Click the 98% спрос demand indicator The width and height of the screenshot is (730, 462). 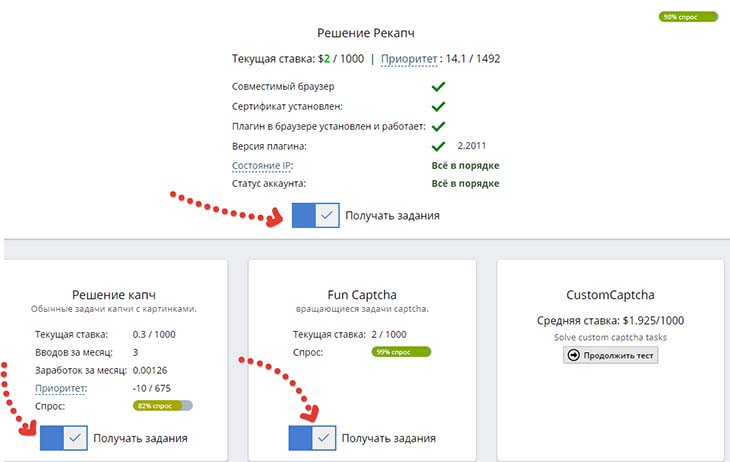tap(689, 17)
